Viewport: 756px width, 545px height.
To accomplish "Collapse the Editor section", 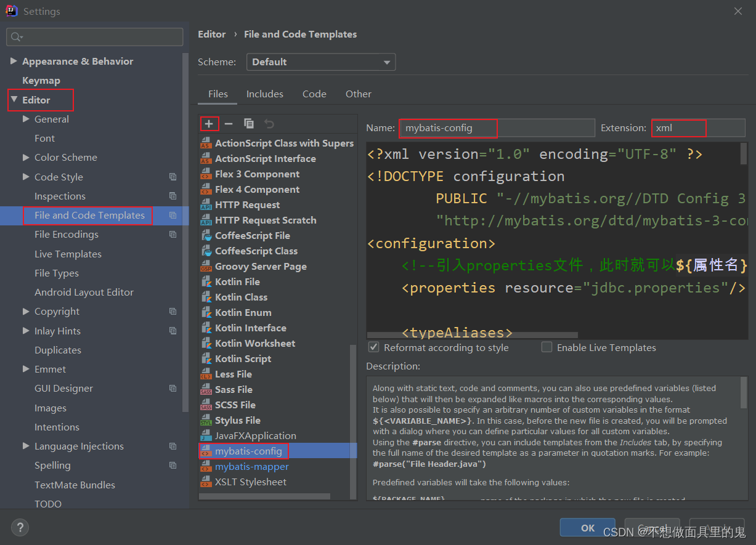I will coord(14,99).
